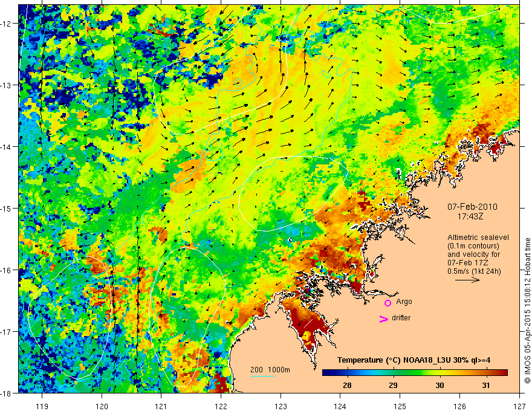Screen dimensions: 532x411
Task: Click the '0.5m/s (1kt 24h)' label
Action: pos(474,271)
